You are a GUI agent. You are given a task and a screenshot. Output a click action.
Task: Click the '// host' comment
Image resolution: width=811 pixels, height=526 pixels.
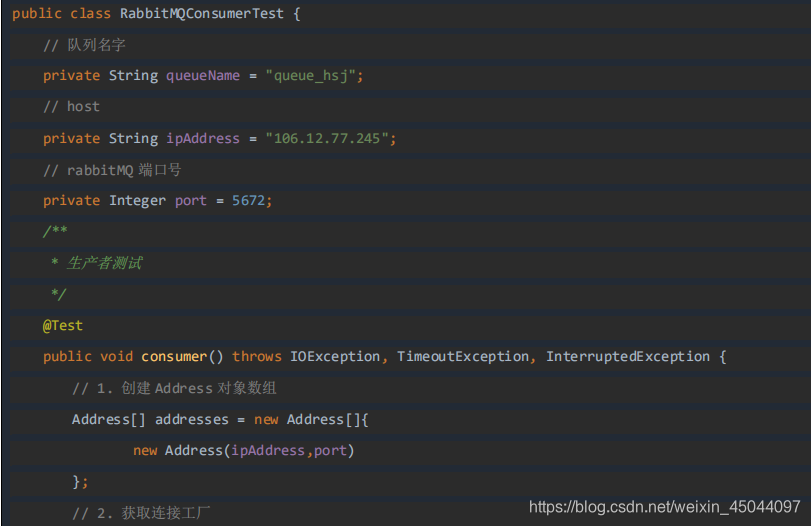tap(71, 107)
